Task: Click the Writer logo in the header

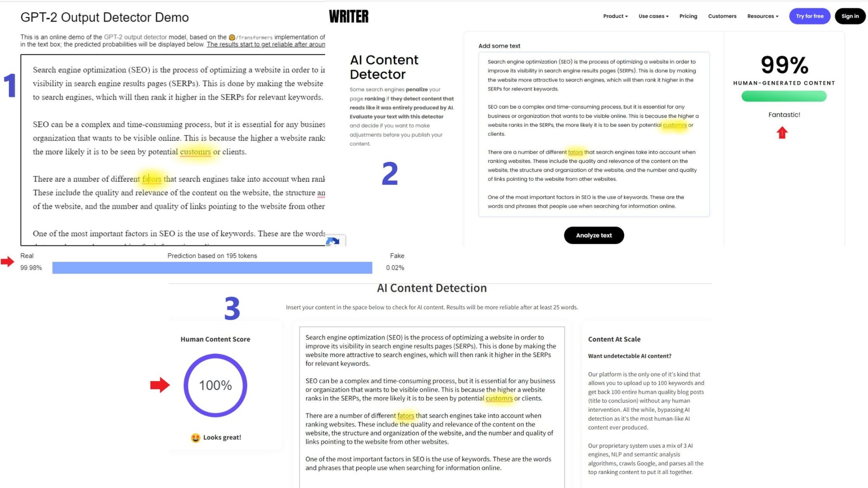Action: click(x=350, y=16)
